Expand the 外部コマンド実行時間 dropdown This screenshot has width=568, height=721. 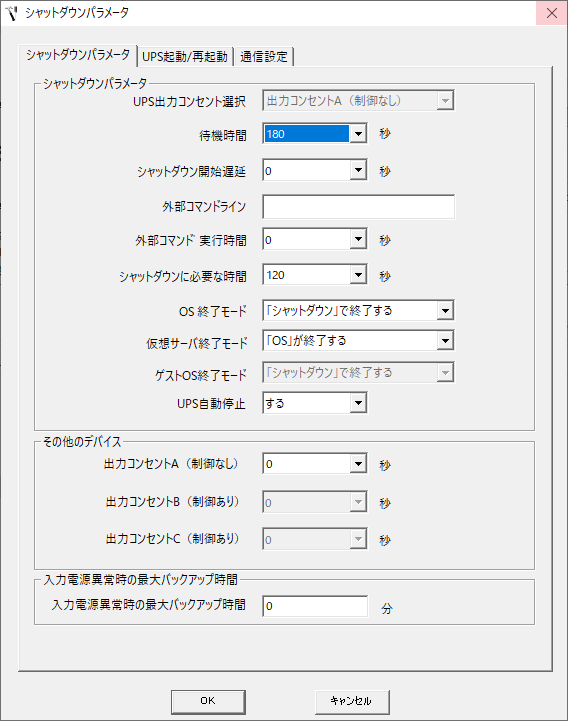(x=358, y=239)
